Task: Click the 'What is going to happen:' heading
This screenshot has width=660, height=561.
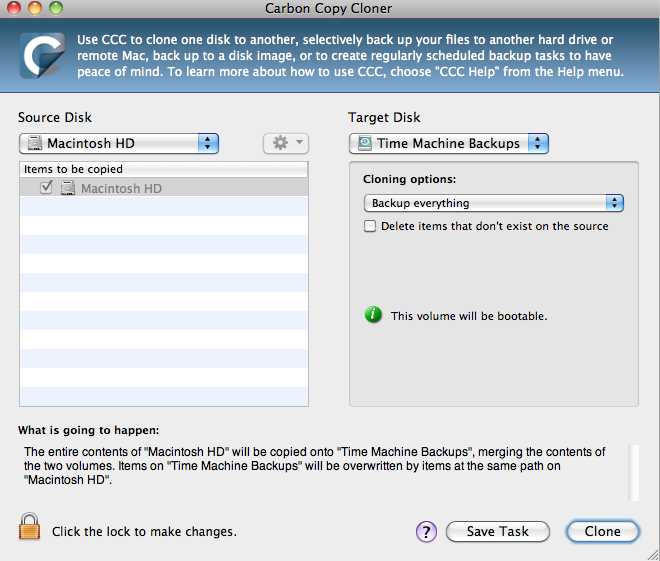Action: click(x=88, y=430)
